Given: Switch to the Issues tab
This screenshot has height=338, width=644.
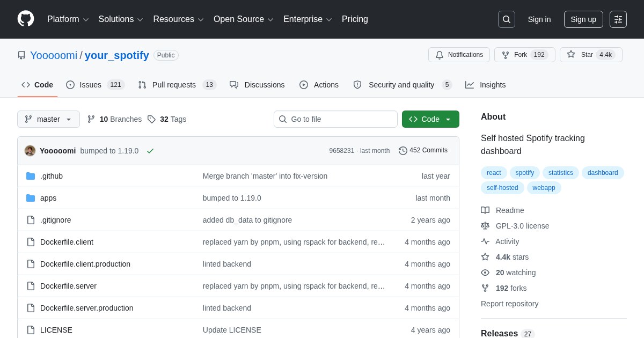Looking at the screenshot, I should [x=95, y=85].
